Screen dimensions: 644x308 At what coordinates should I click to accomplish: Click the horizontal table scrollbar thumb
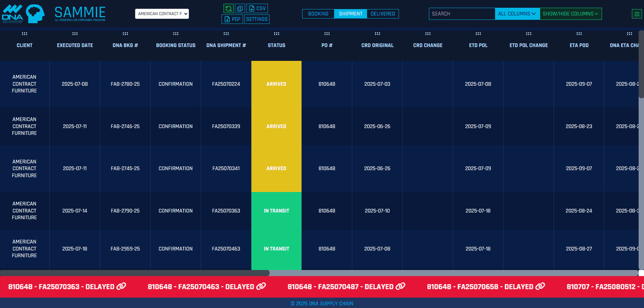tap(135, 273)
